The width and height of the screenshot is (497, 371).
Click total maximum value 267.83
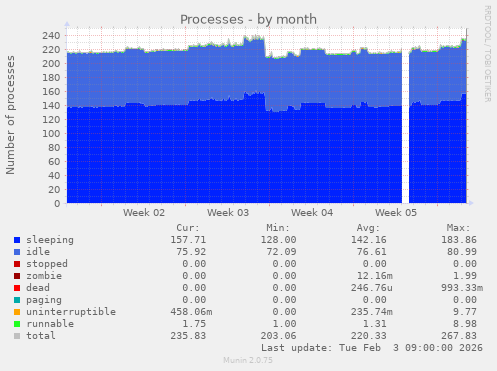tap(459, 336)
